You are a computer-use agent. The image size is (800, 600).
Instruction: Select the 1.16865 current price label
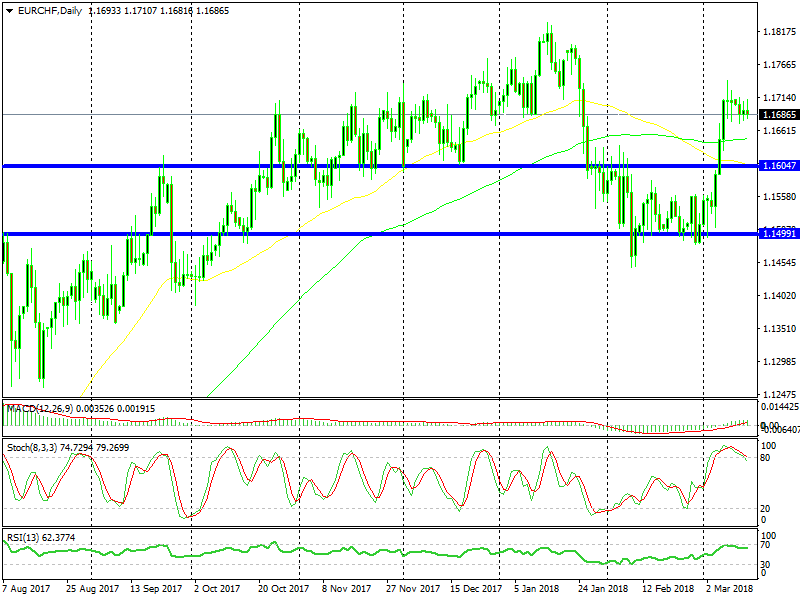(x=779, y=115)
